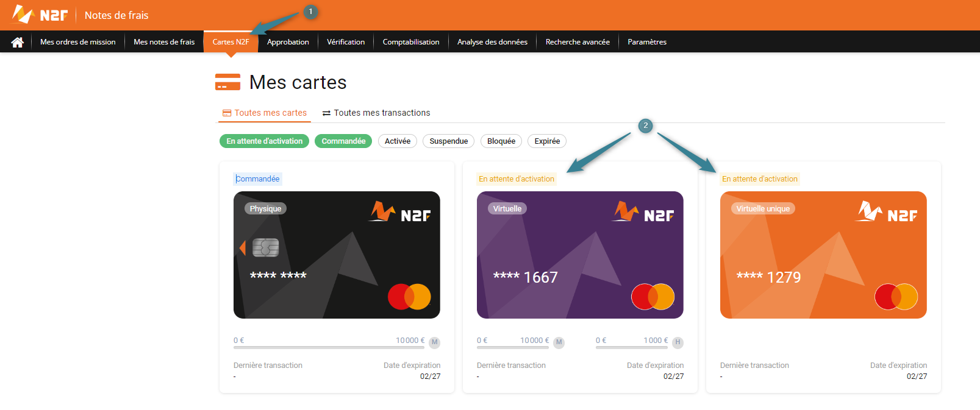Click the 10000 € limit bar on Commandée card
The height and width of the screenshot is (410, 980).
[329, 347]
